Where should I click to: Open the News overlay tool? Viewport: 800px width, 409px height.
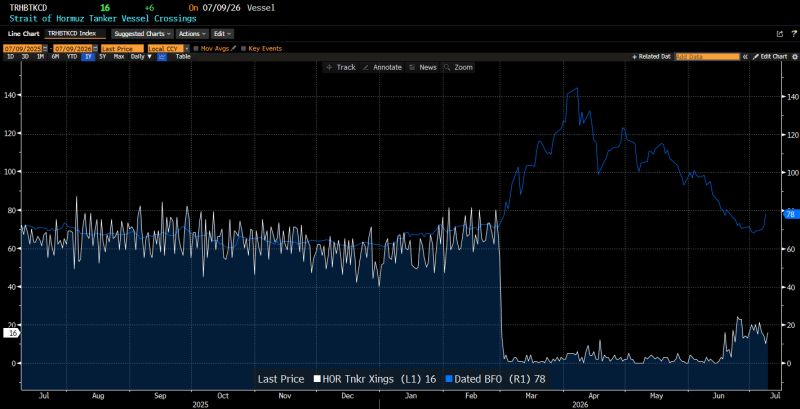point(423,67)
